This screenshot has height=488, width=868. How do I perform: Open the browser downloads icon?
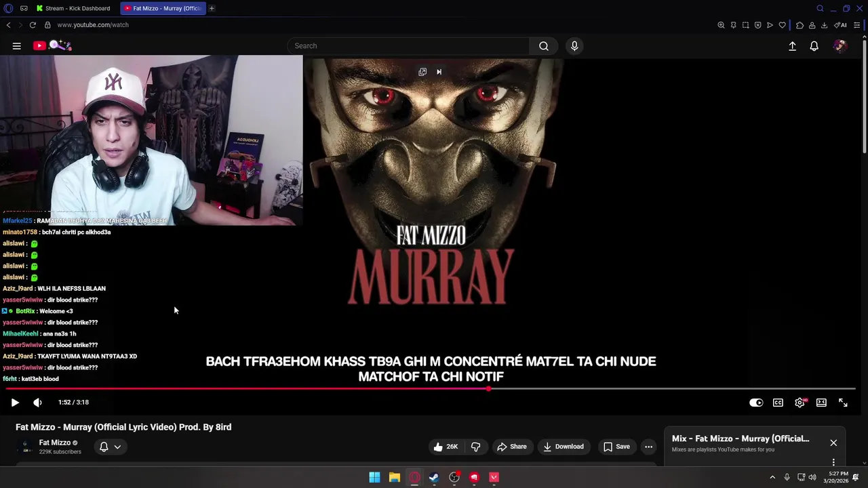[x=824, y=25]
